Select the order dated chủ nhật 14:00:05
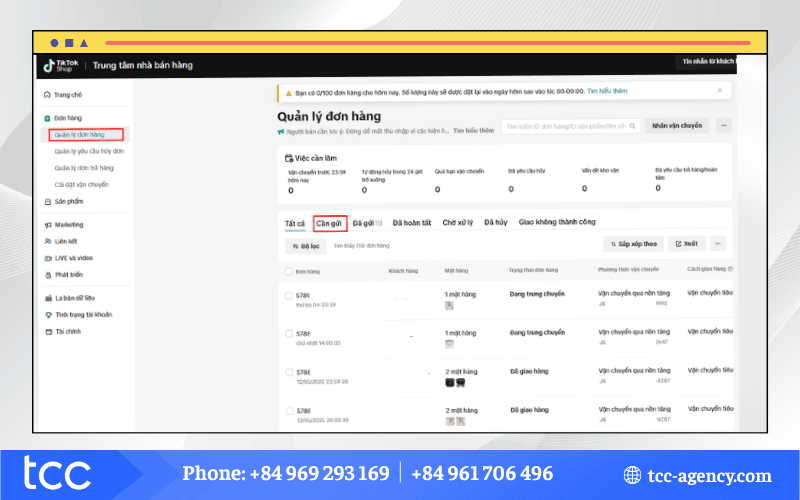 (289, 335)
